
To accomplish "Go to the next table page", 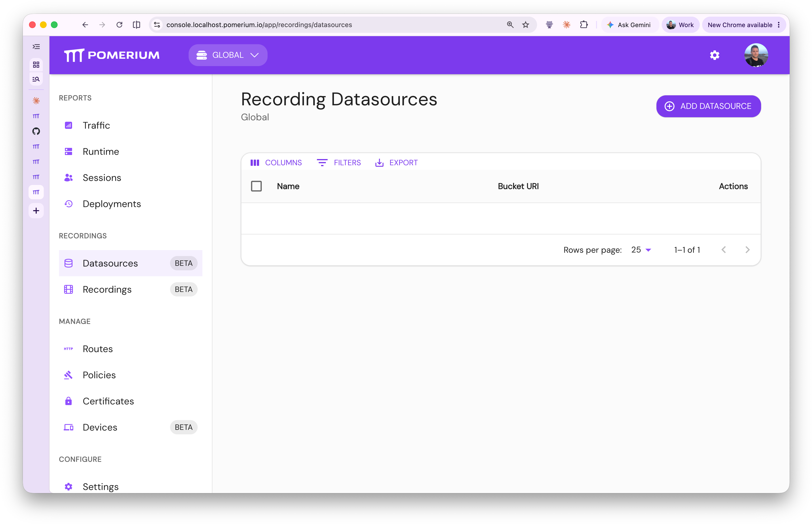I will (x=747, y=250).
